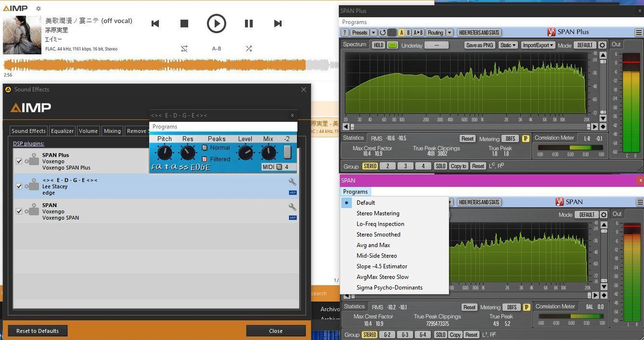
Task: Skip to previous track in AIMP
Action: coord(155,23)
